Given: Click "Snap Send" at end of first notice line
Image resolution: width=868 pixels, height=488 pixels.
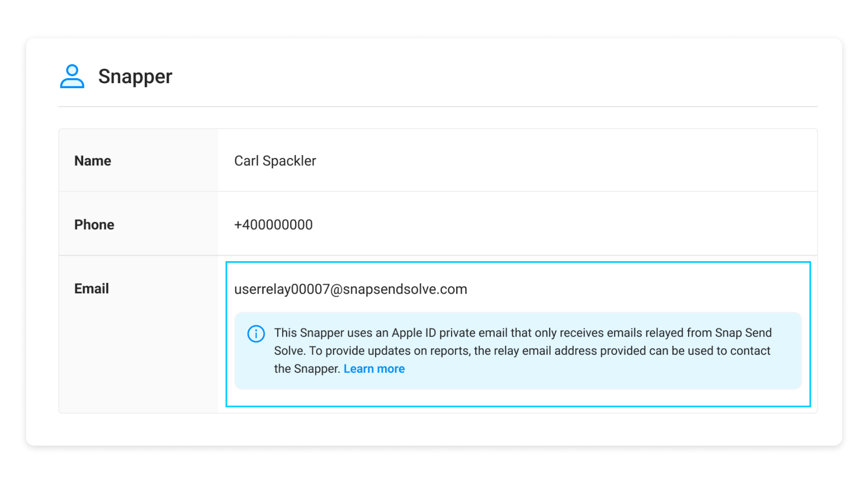Looking at the screenshot, I should click(743, 333).
